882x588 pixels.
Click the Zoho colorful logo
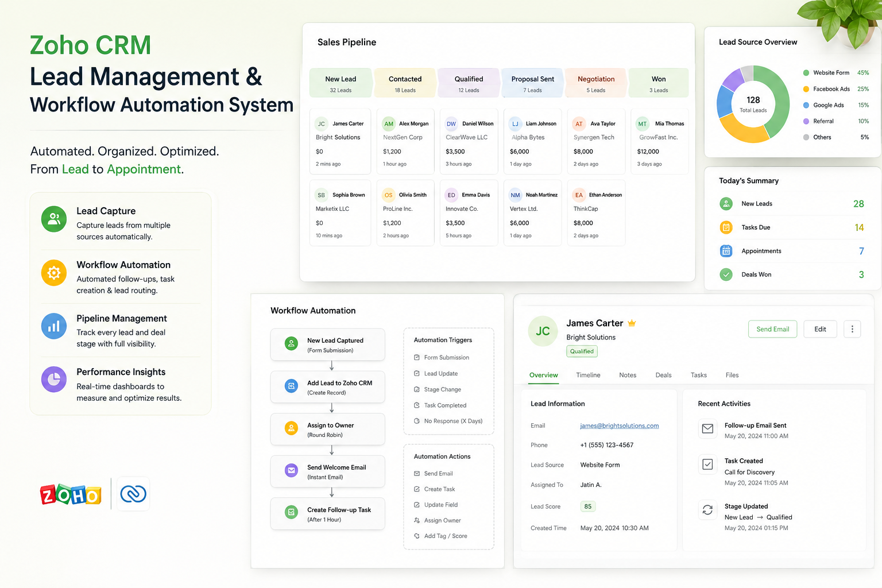(71, 494)
